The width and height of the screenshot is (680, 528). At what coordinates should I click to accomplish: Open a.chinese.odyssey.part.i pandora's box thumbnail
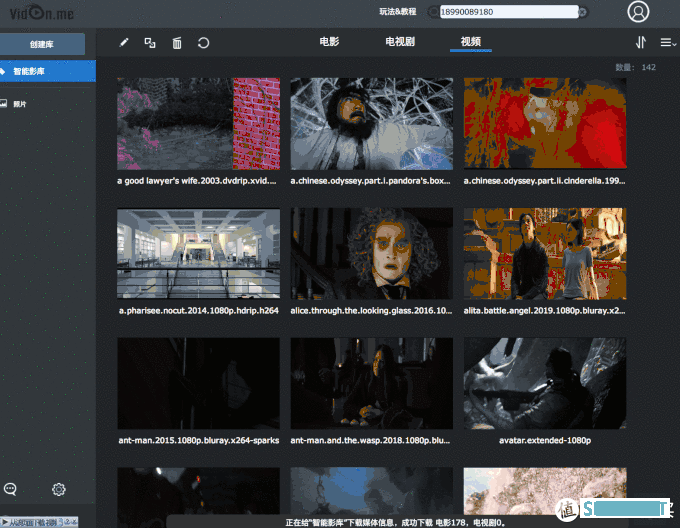pyautogui.click(x=372, y=124)
